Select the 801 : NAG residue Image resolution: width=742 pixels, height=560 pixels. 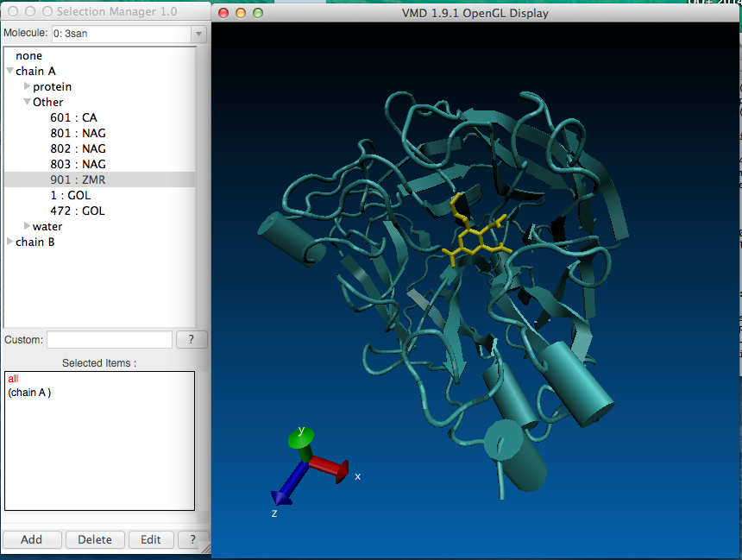coord(78,134)
